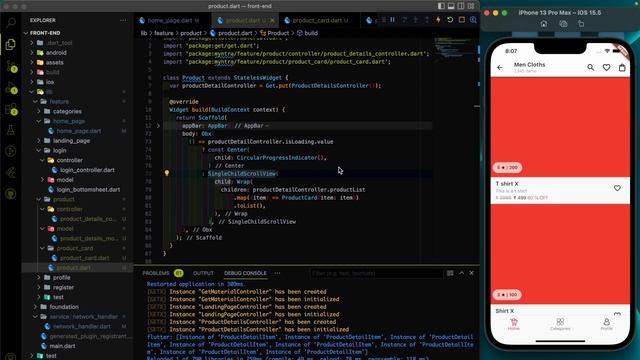Tap the Categories tab in app bottom bar
640x360 pixels.
click(x=560, y=324)
